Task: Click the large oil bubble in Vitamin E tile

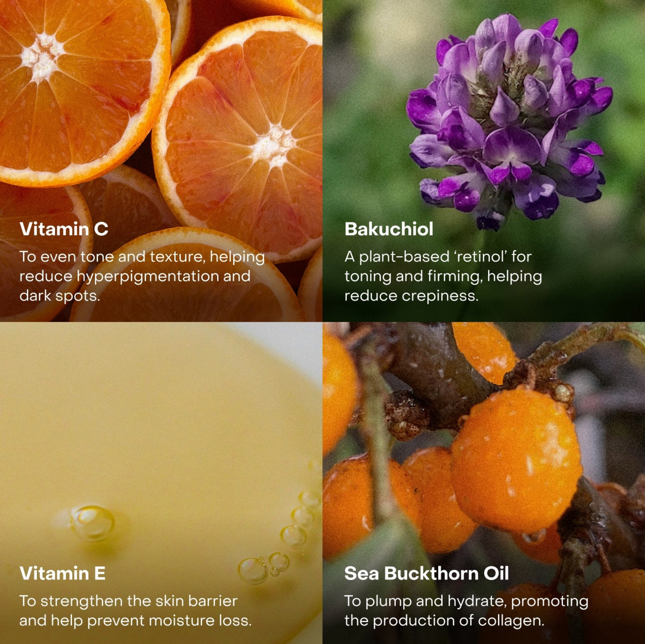Action: 92,522
